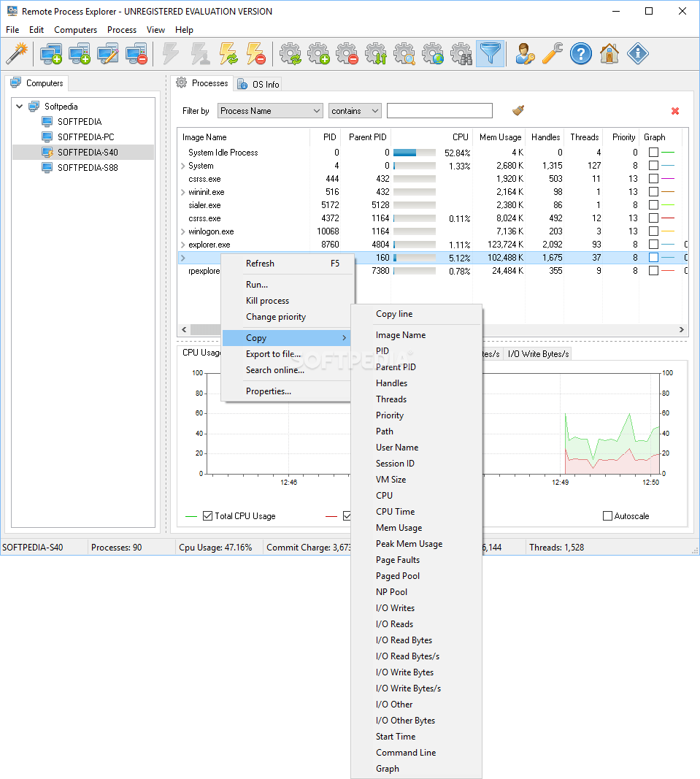Click the red X to clear the filter

point(674,110)
